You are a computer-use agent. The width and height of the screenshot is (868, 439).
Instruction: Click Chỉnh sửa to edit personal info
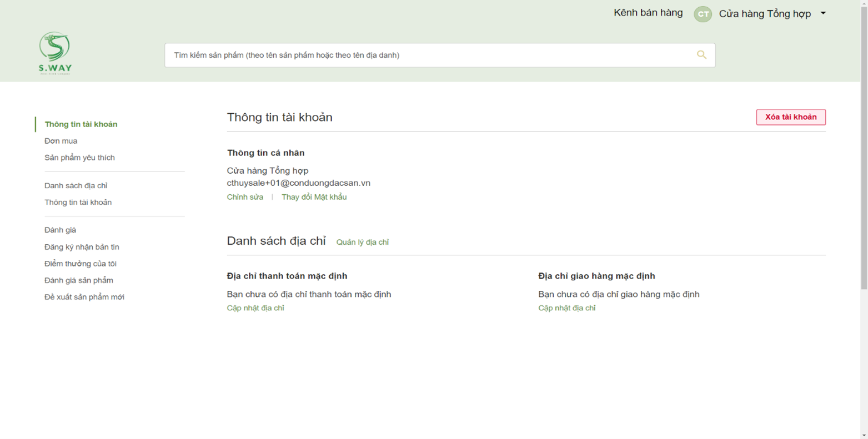[x=245, y=197]
